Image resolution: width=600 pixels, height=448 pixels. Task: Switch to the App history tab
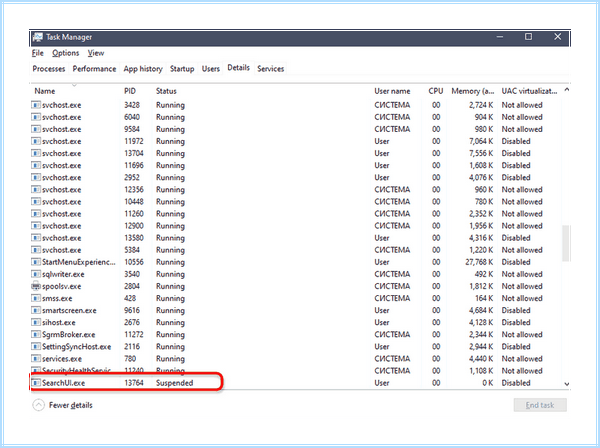pos(143,69)
